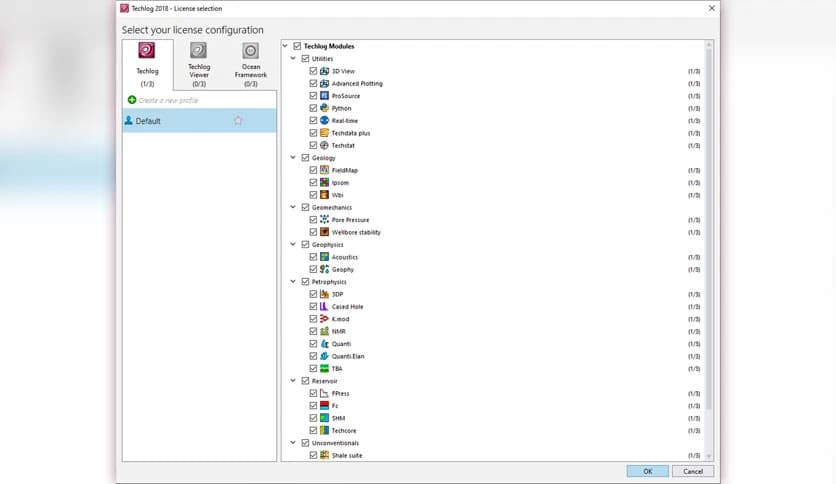Mark Default profile as favorite with star

(238, 120)
